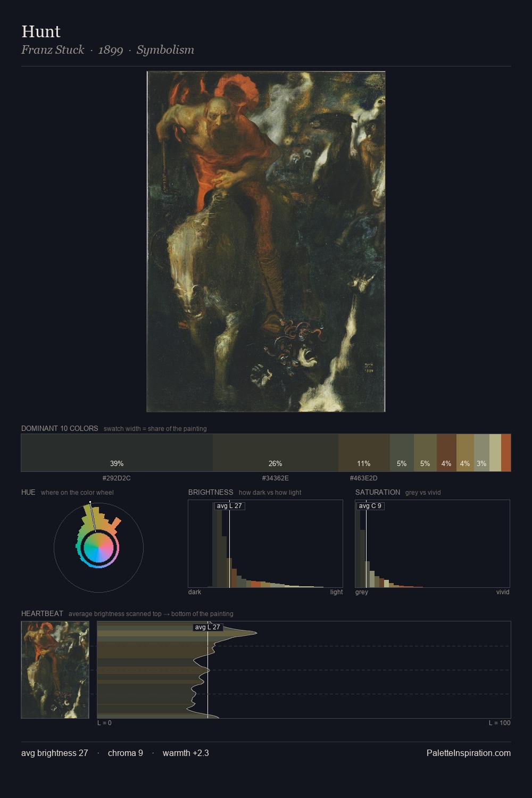Click the 'HEARTBEAT' section heading

pyautogui.click(x=42, y=613)
